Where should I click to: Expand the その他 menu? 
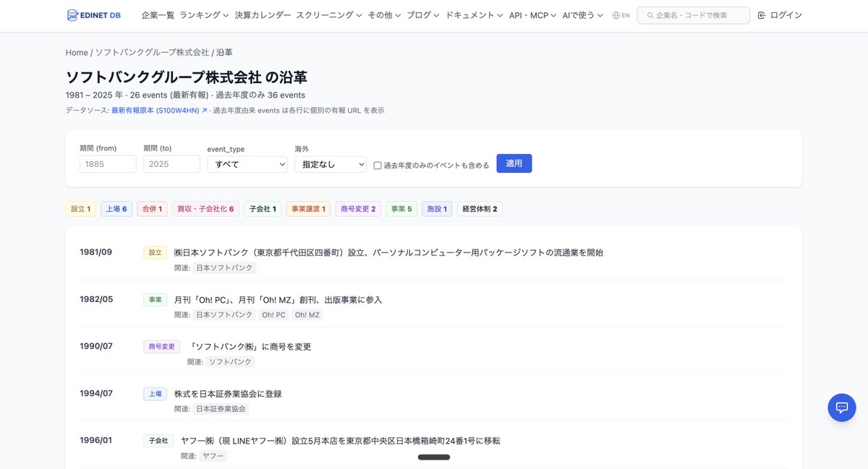(384, 15)
